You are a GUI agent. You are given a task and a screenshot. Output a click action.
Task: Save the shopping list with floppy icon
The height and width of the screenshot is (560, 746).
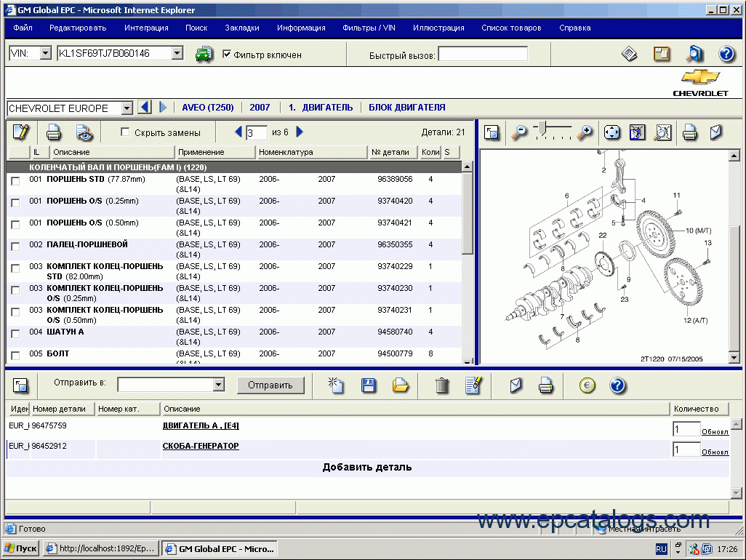[x=368, y=385]
